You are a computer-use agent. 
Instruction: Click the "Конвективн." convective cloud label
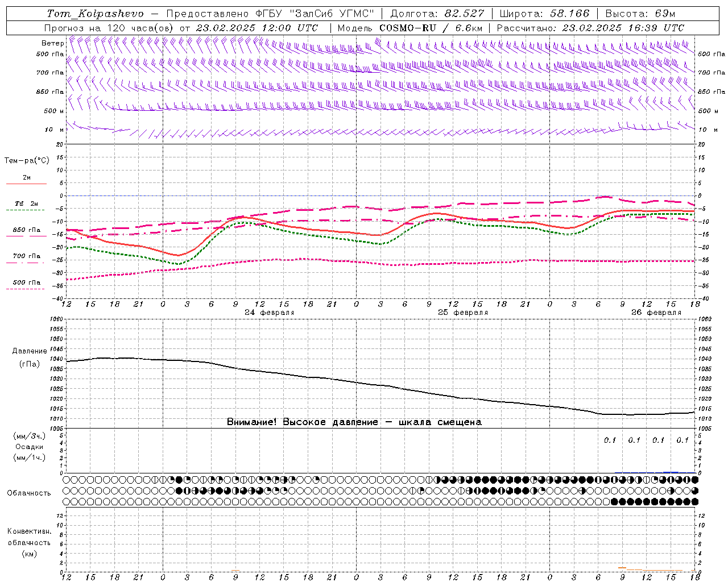[x=29, y=531]
